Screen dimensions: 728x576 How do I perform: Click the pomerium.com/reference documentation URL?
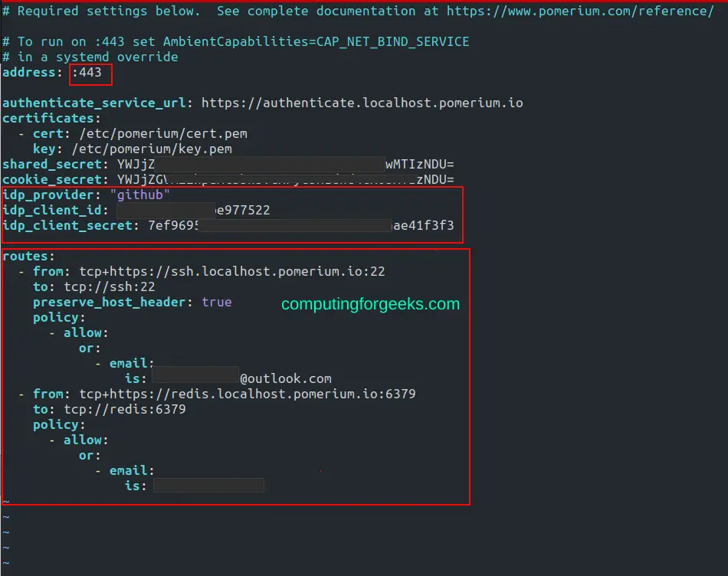[x=580, y=11]
